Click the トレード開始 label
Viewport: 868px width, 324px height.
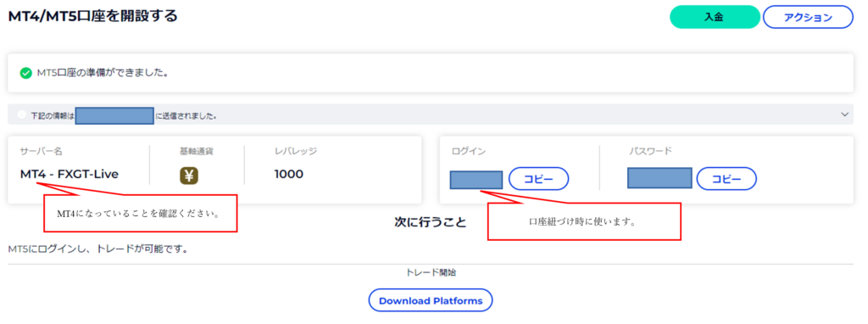[431, 272]
